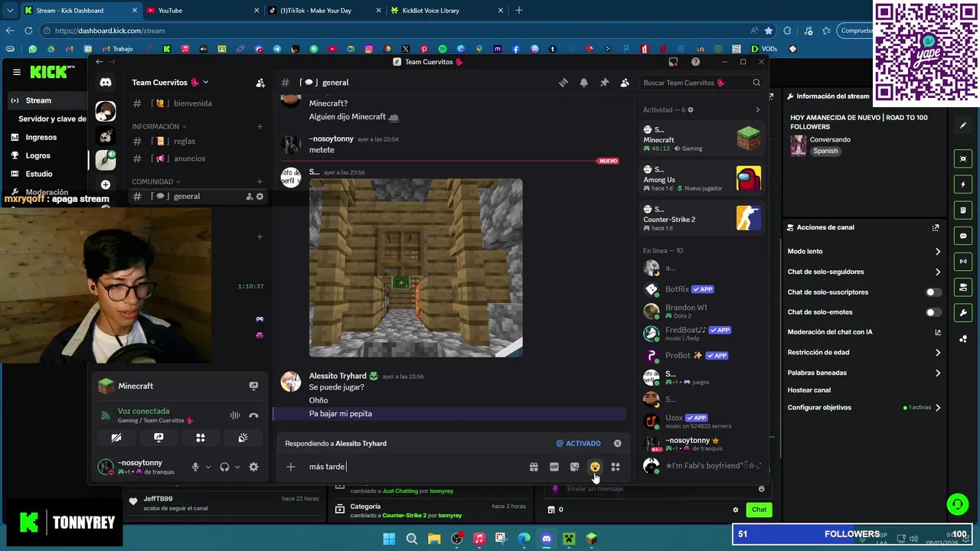Collapse the COMUNIDAD category
Screen dimensions: 980x551
pos(155,182)
